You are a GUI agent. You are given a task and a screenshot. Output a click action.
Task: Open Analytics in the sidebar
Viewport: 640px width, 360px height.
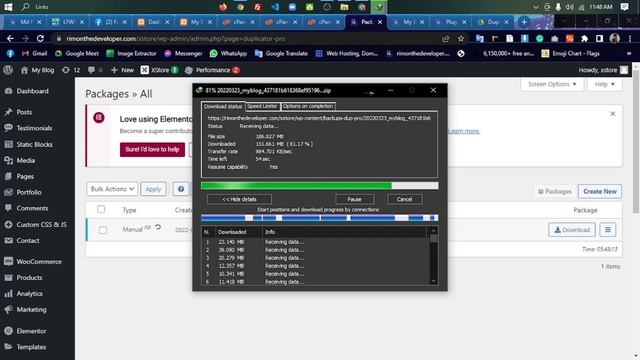coord(24,293)
